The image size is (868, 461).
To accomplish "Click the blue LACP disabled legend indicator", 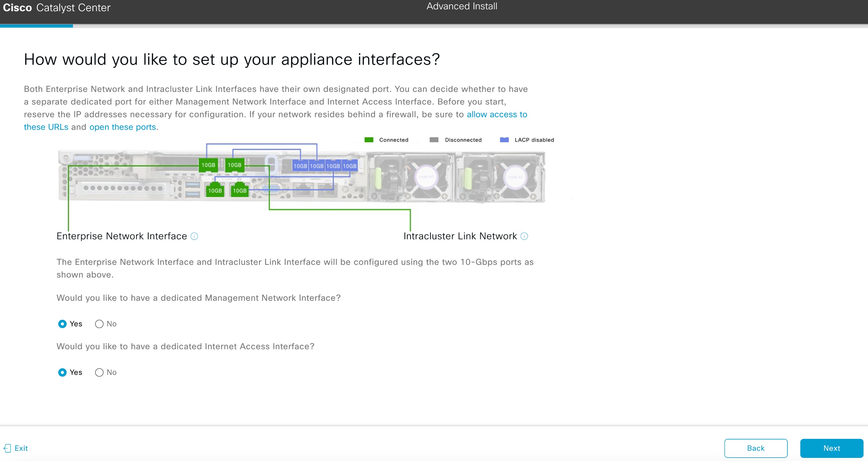I will [x=504, y=140].
